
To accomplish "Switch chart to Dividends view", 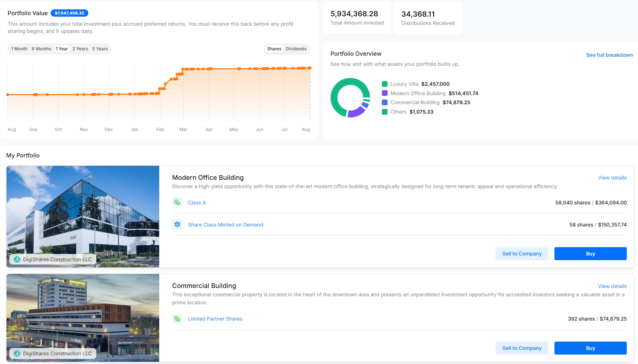I will point(296,49).
